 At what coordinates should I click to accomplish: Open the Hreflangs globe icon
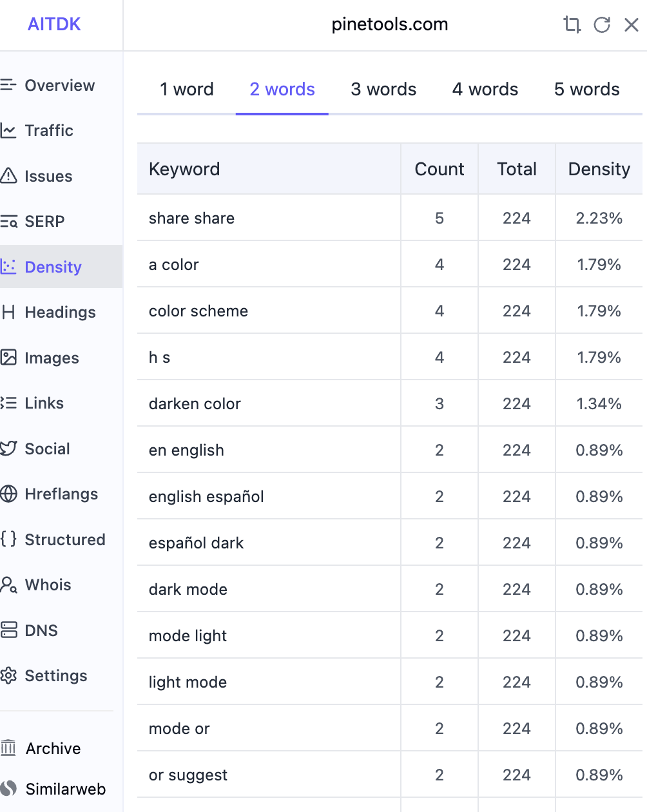[x=8, y=494]
